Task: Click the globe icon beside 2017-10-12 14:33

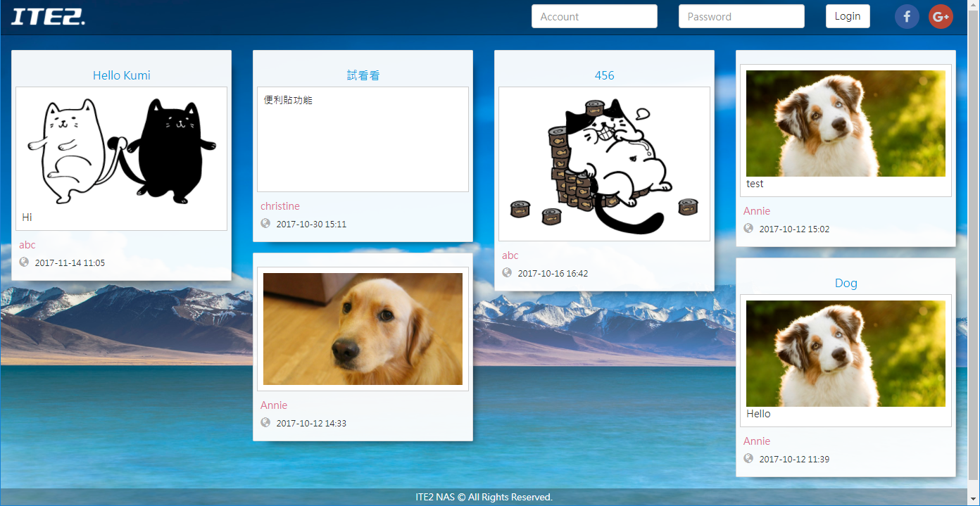Action: 265,422
